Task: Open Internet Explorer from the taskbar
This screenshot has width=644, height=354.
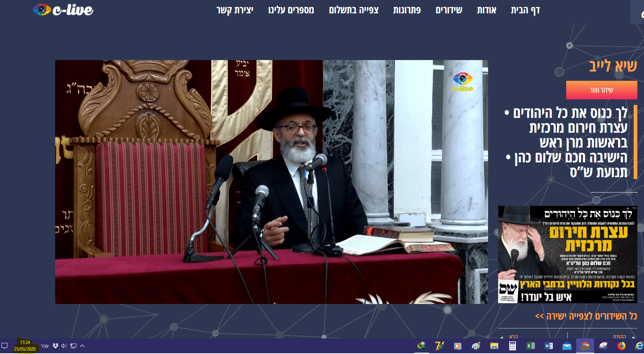Action: pyautogui.click(x=639, y=346)
